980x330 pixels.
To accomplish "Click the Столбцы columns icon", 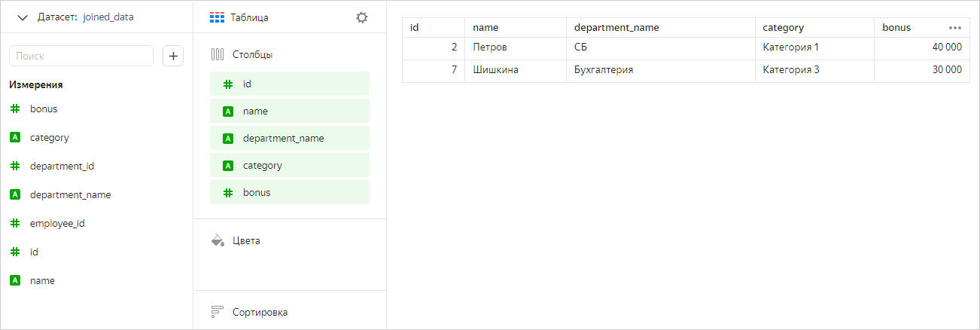I will pyautogui.click(x=218, y=54).
